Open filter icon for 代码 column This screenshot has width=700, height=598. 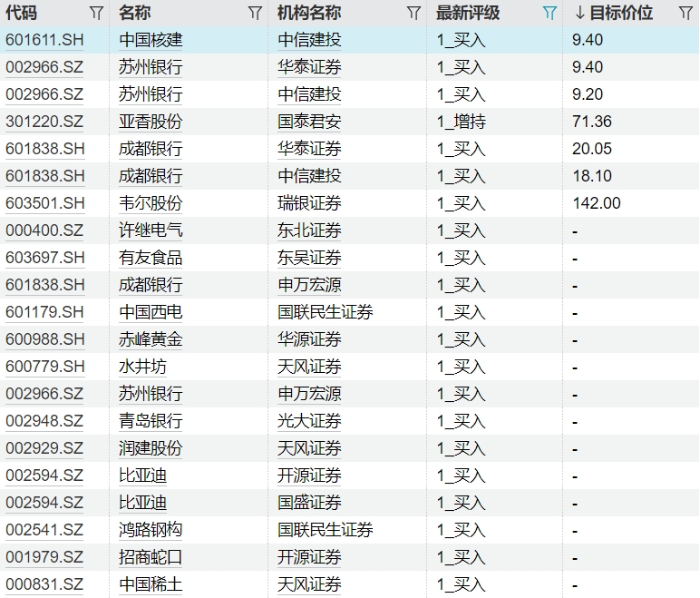[x=96, y=13]
